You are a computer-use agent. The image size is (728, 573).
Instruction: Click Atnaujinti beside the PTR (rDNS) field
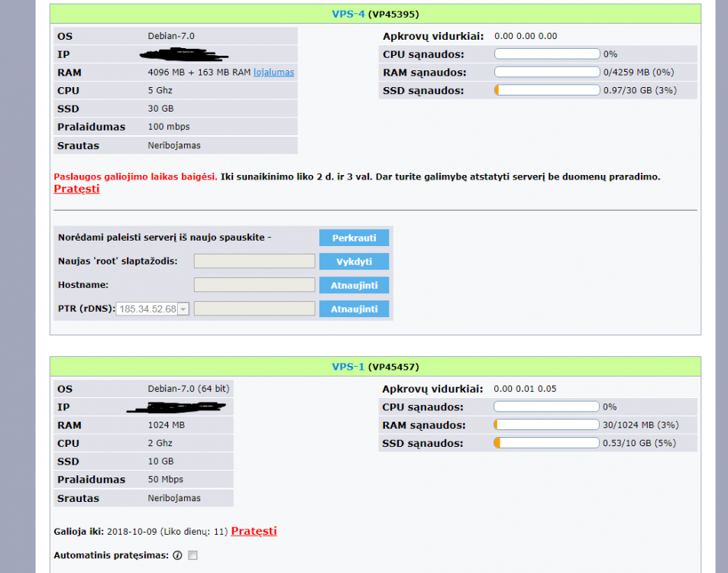pyautogui.click(x=354, y=309)
